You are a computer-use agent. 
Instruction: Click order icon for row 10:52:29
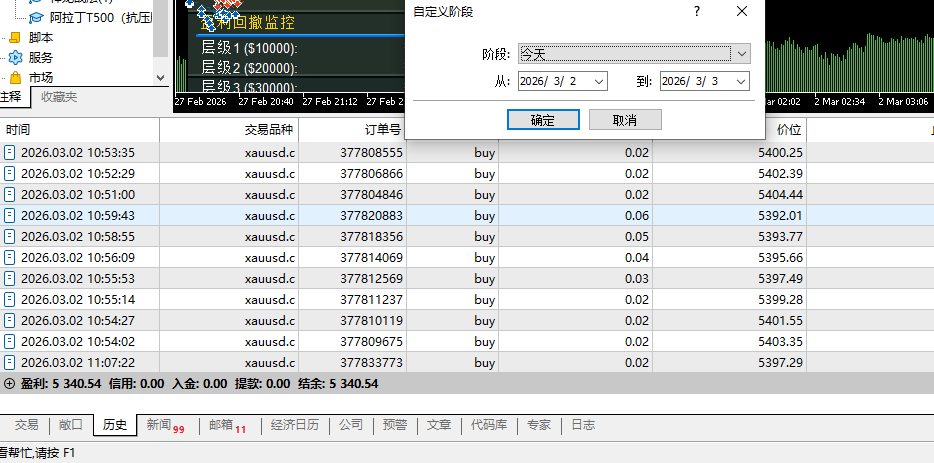coord(10,173)
